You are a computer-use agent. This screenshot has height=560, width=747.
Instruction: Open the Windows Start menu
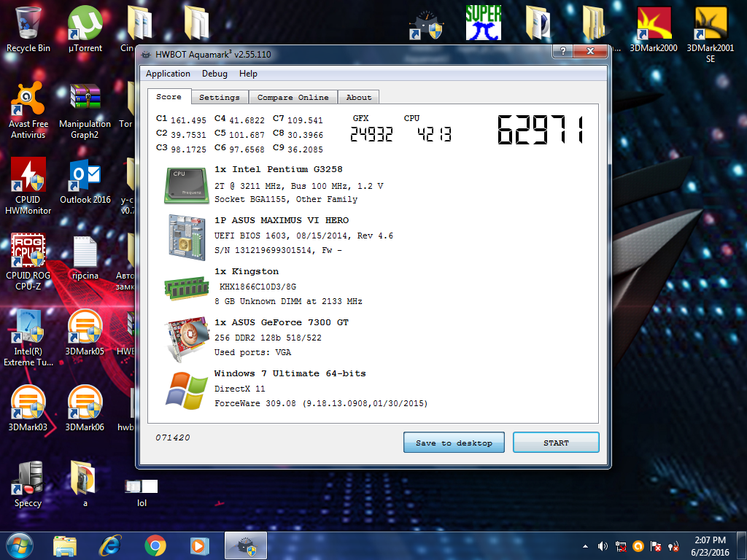[20, 545]
